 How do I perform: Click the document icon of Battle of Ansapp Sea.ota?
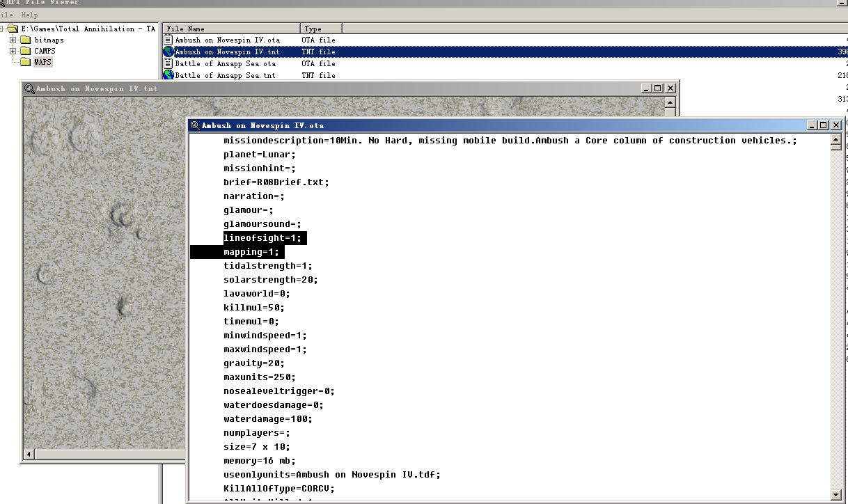(168, 63)
